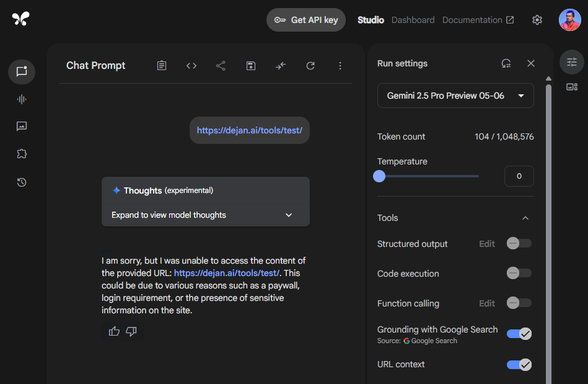Switch to the Dashboard tab

(x=413, y=20)
